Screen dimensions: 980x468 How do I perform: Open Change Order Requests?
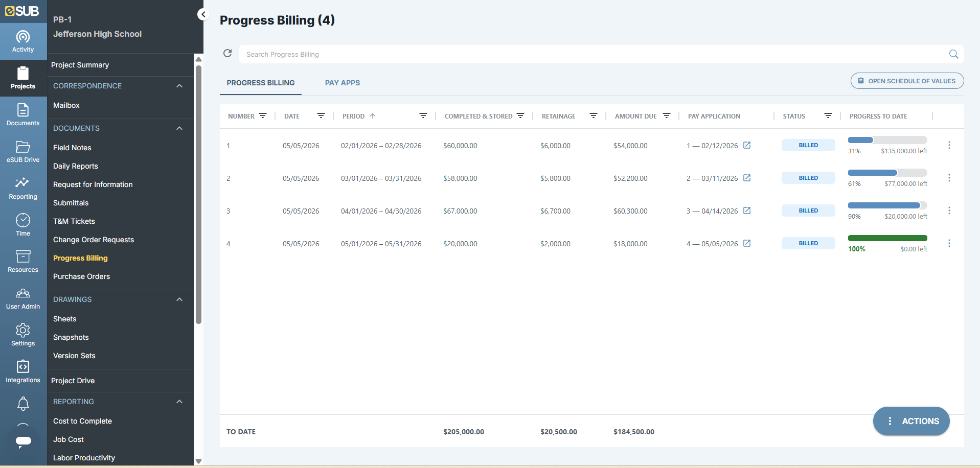(x=94, y=240)
